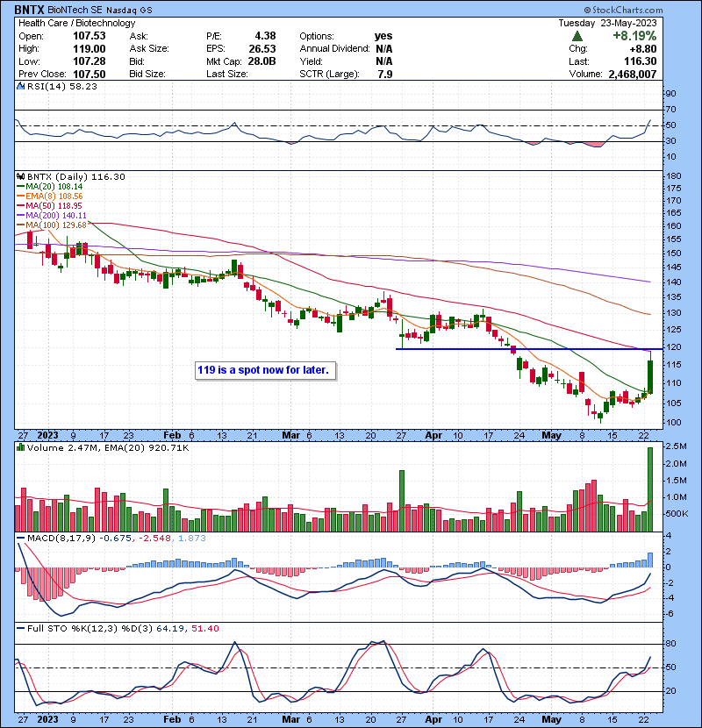702x728 pixels.
Task: Click the 'Feb' label on price chart date axis
Action: click(172, 436)
